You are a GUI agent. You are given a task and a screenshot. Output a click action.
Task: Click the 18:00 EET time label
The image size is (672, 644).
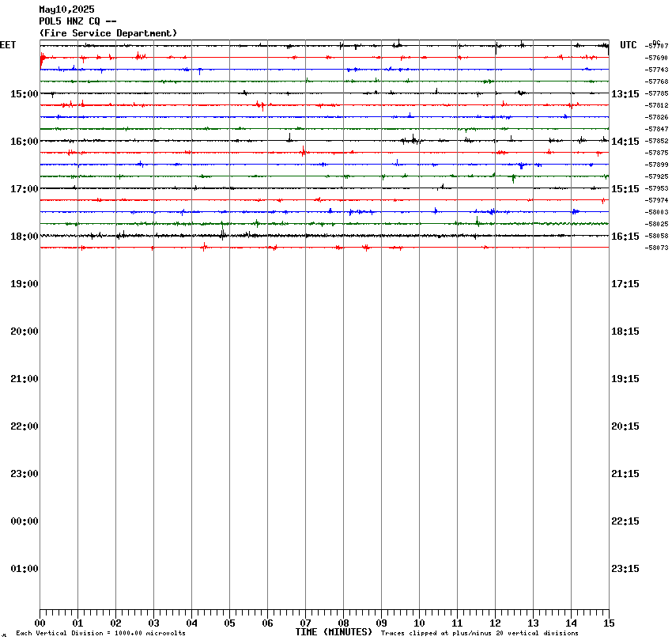pos(25,237)
